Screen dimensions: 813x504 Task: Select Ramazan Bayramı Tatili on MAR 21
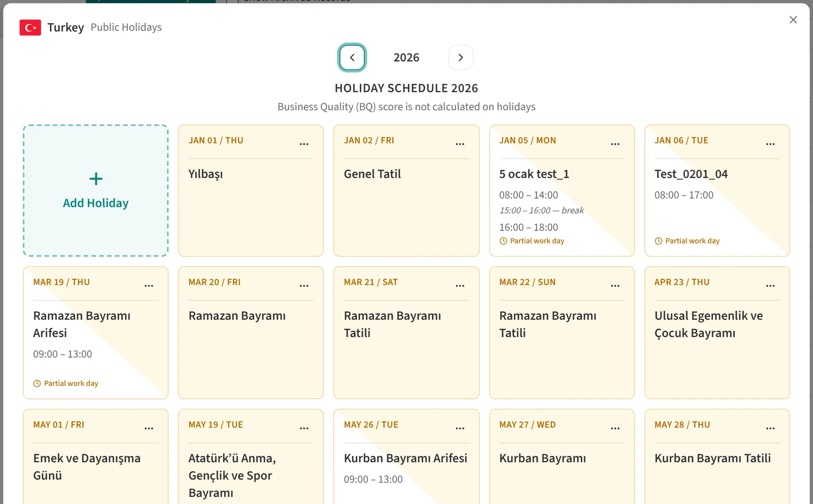[392, 324]
